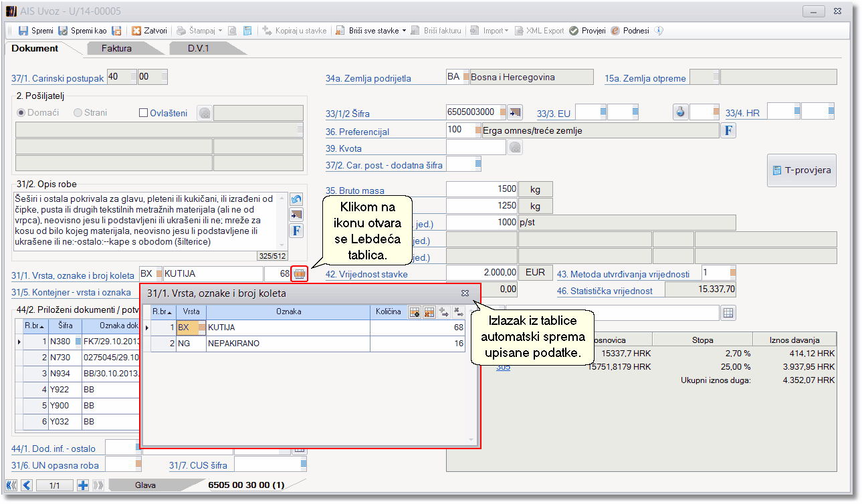Click the calculator icon in the toolbar

click(247, 31)
